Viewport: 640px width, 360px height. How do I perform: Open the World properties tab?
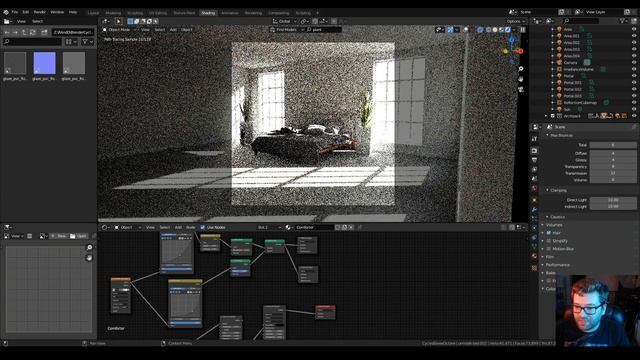(x=534, y=188)
